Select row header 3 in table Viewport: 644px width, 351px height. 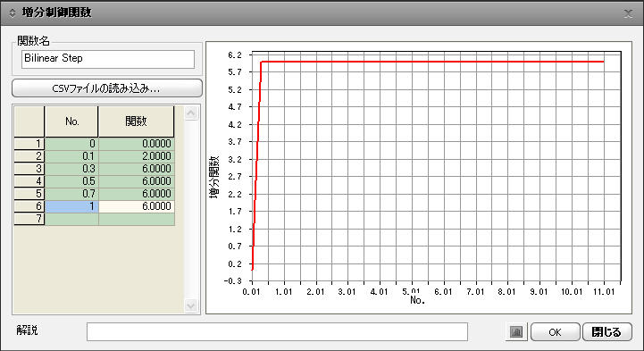29,169
